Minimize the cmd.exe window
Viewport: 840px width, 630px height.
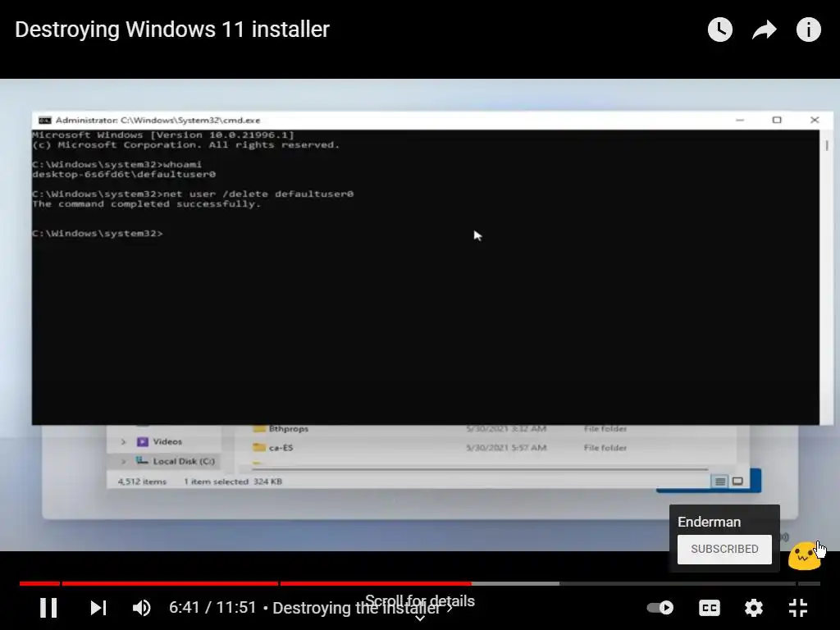pyautogui.click(x=740, y=120)
